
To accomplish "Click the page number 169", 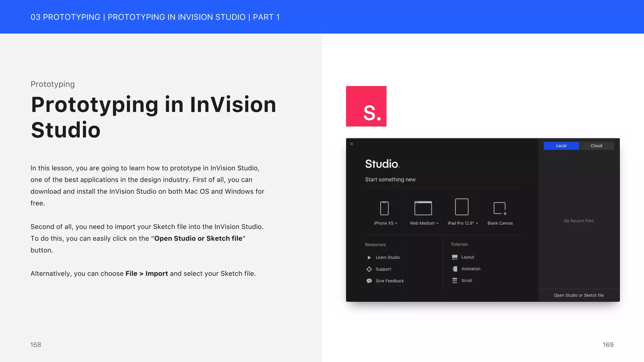I will [608, 345].
